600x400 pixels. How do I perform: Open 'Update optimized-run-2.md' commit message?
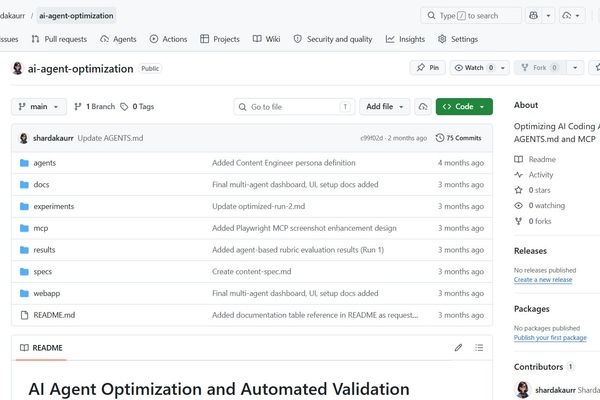[259, 207]
